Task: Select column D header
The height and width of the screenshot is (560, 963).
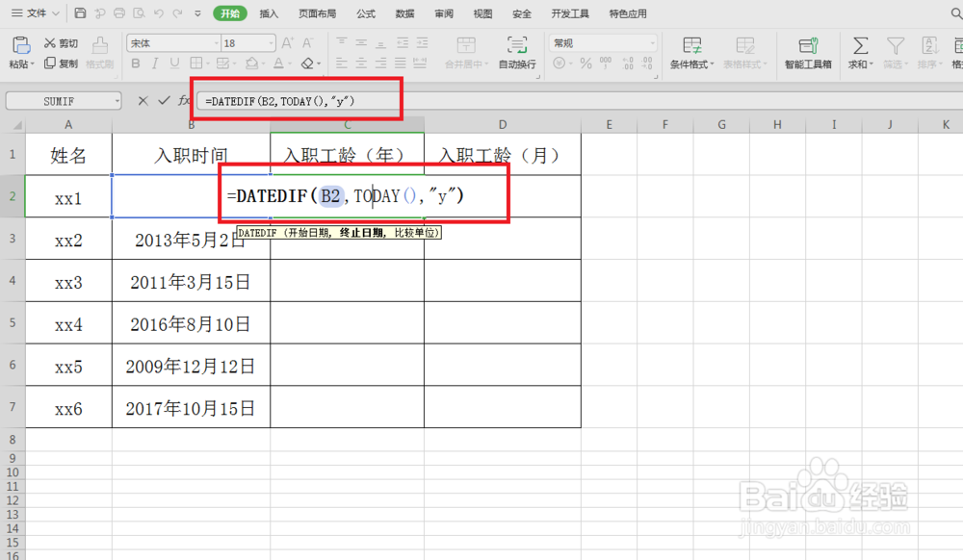Action: click(x=503, y=124)
